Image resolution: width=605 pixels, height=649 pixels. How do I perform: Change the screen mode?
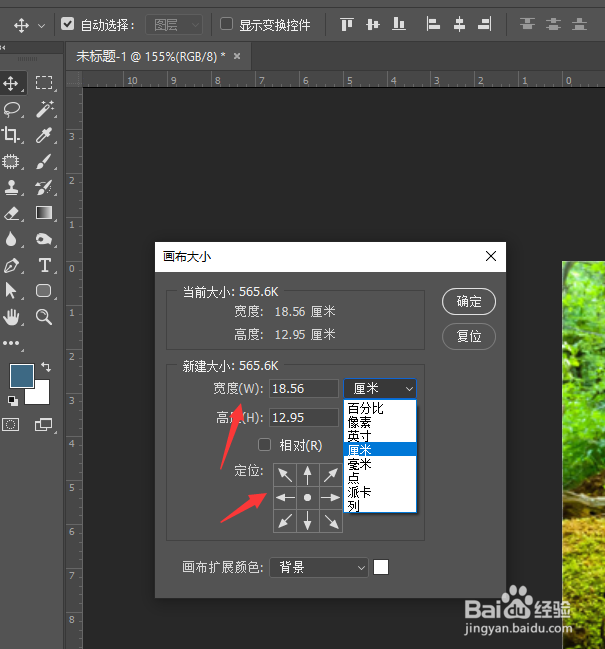click(43, 425)
